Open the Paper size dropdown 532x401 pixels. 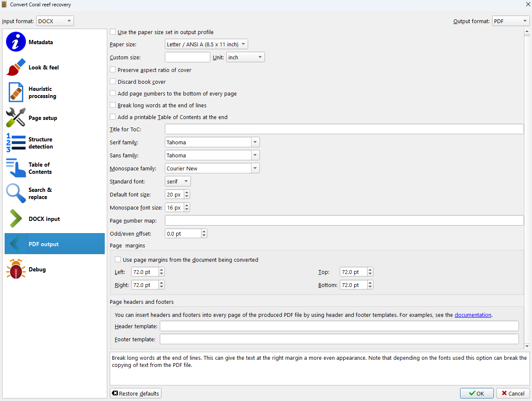206,44
